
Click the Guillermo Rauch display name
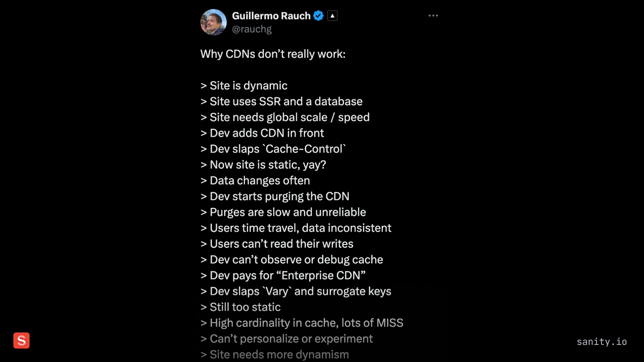click(x=272, y=15)
